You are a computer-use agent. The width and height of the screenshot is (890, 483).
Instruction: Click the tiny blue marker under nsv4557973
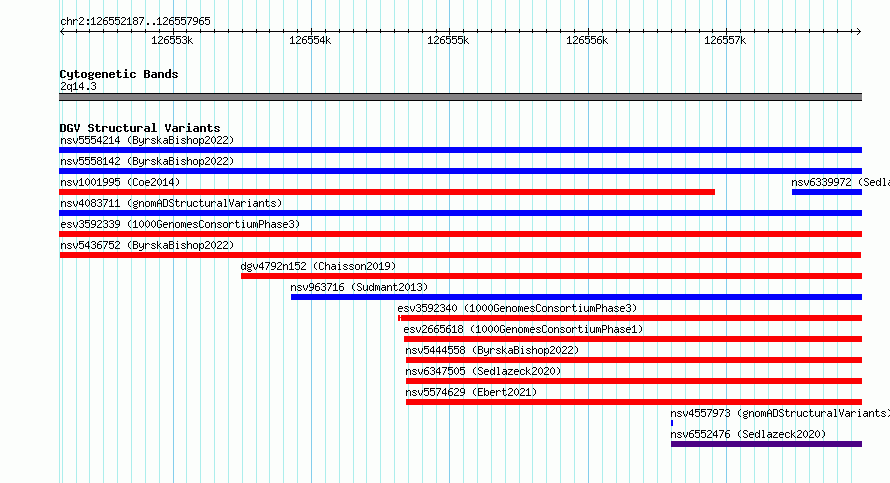pos(672,423)
